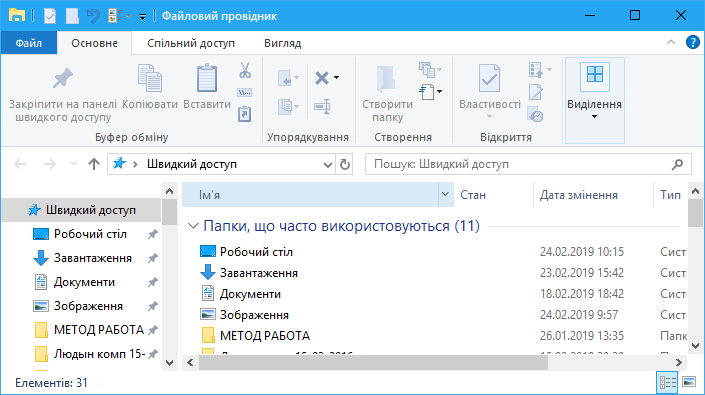The height and width of the screenshot is (395, 705).
Task: Click the New item icon
Action: (x=427, y=92)
